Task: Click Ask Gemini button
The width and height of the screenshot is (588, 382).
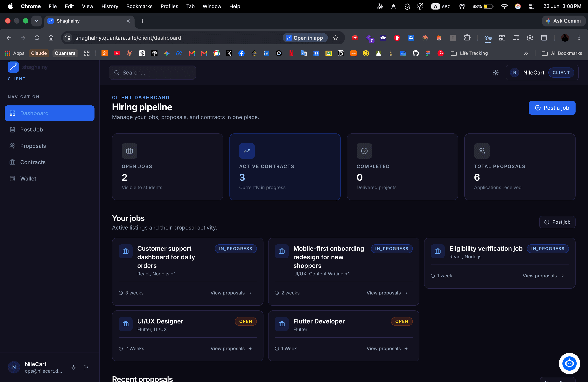Action: pyautogui.click(x=563, y=21)
